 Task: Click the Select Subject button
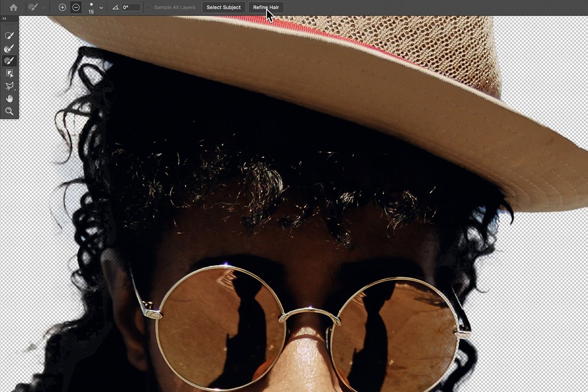coord(223,7)
